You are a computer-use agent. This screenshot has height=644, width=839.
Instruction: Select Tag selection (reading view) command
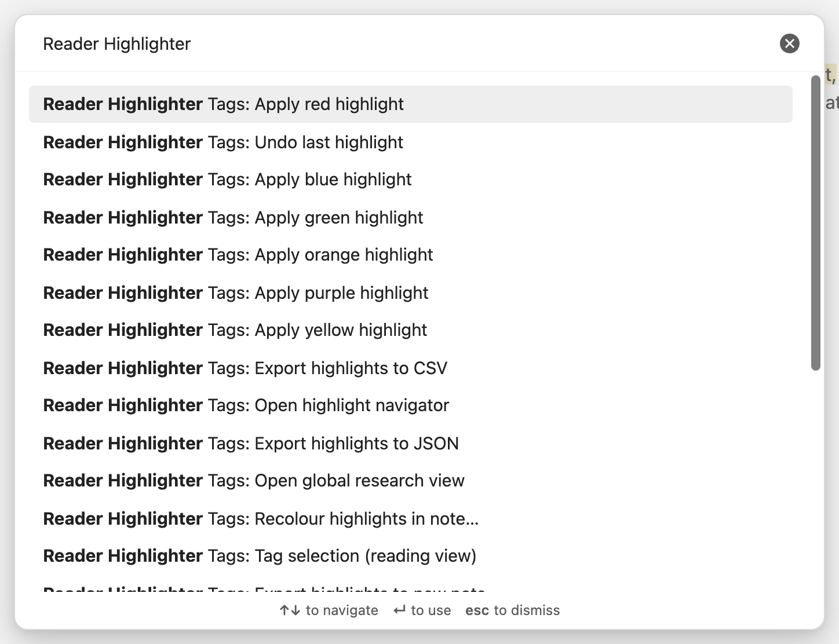(411, 556)
